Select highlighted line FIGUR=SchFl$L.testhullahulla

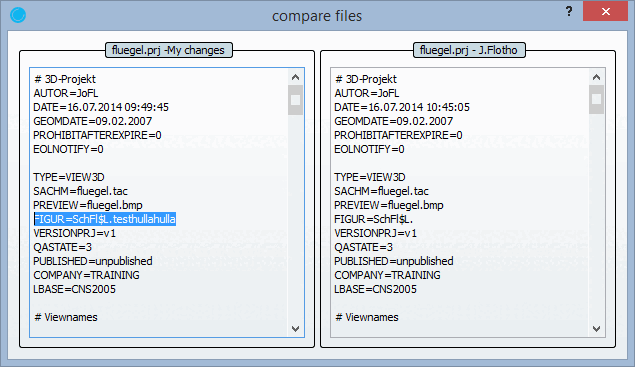point(104,219)
